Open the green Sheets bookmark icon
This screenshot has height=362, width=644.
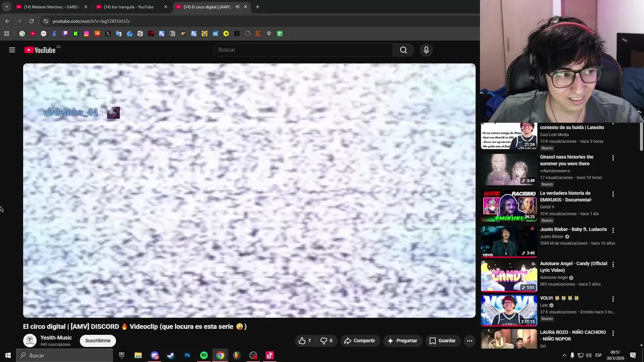pos(280,34)
